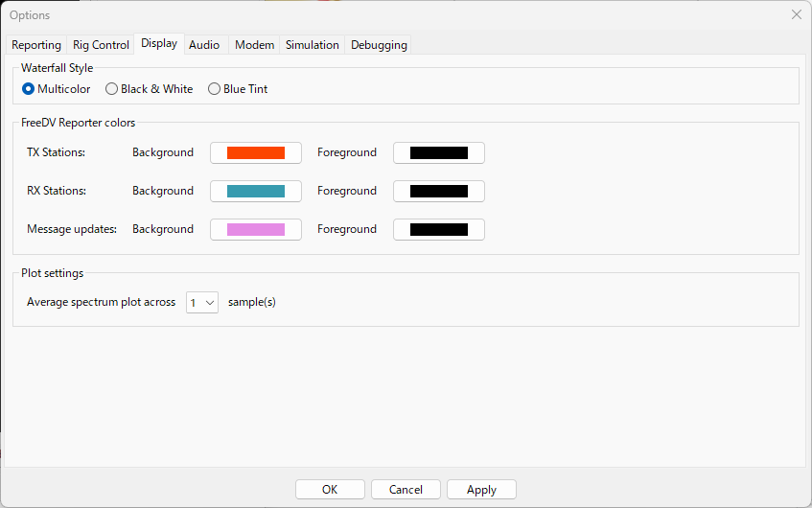Open the Rig Control tab
The width and height of the screenshot is (812, 508).
[x=101, y=45]
